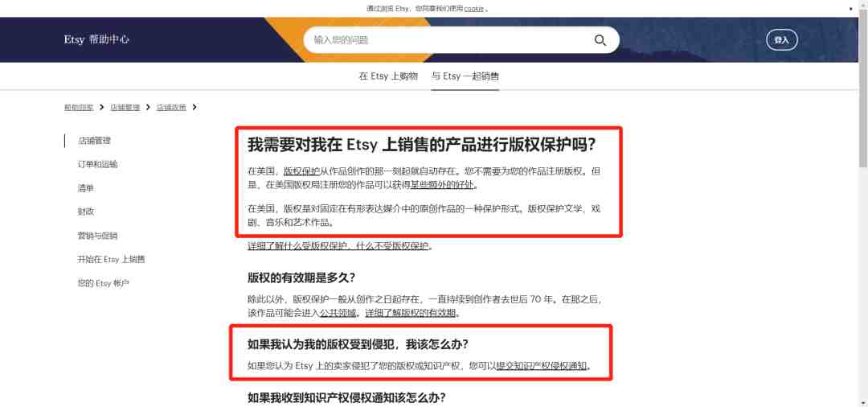This screenshot has height=407, width=868.
Task: Select 清单 in the sidebar
Action: [86, 188]
